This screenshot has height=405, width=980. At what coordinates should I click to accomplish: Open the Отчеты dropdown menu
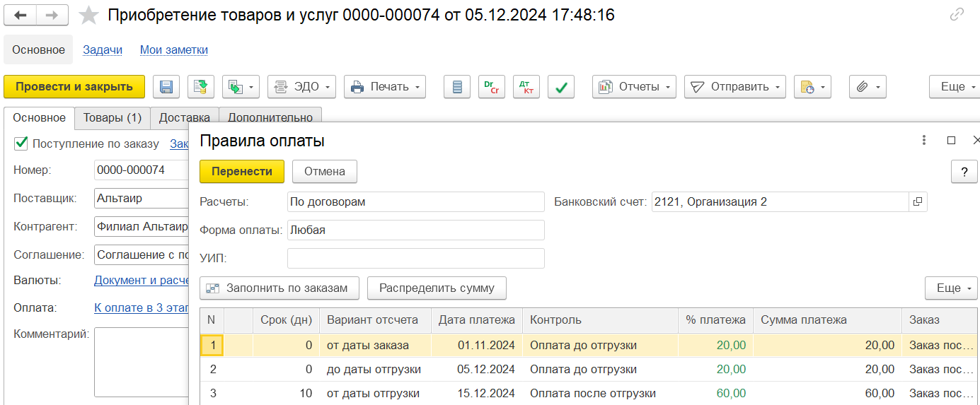click(x=634, y=87)
